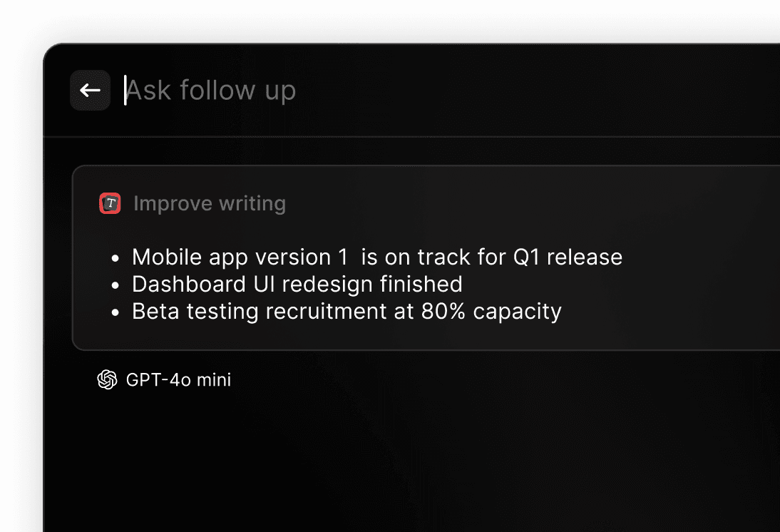The height and width of the screenshot is (532, 780).
Task: Click Improve writing to rerun the command
Action: coord(210,203)
